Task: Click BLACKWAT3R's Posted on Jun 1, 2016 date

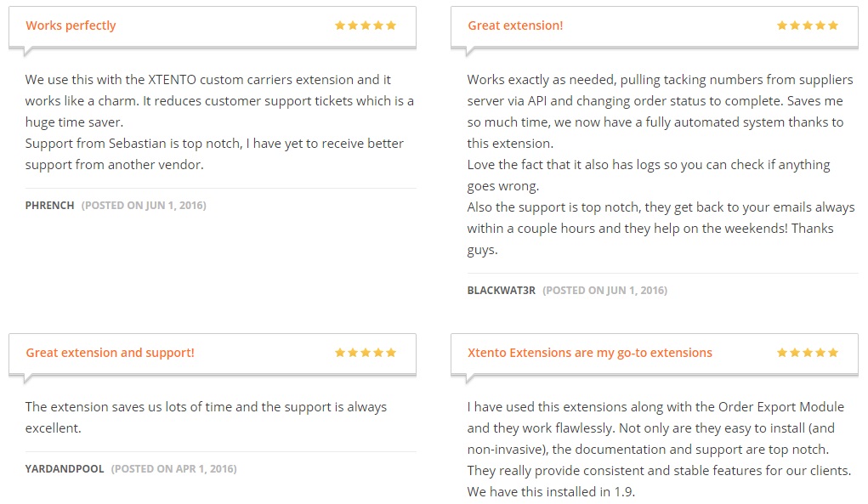Action: point(604,291)
